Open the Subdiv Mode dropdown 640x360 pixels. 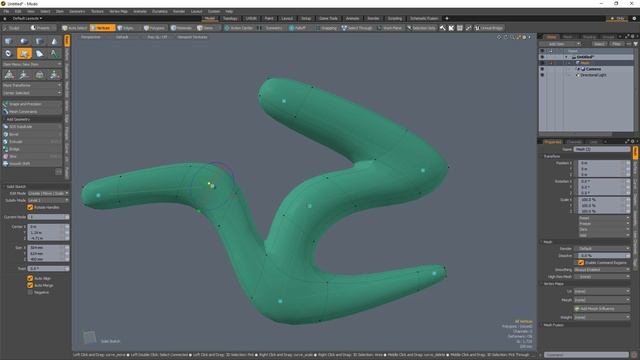[48, 200]
